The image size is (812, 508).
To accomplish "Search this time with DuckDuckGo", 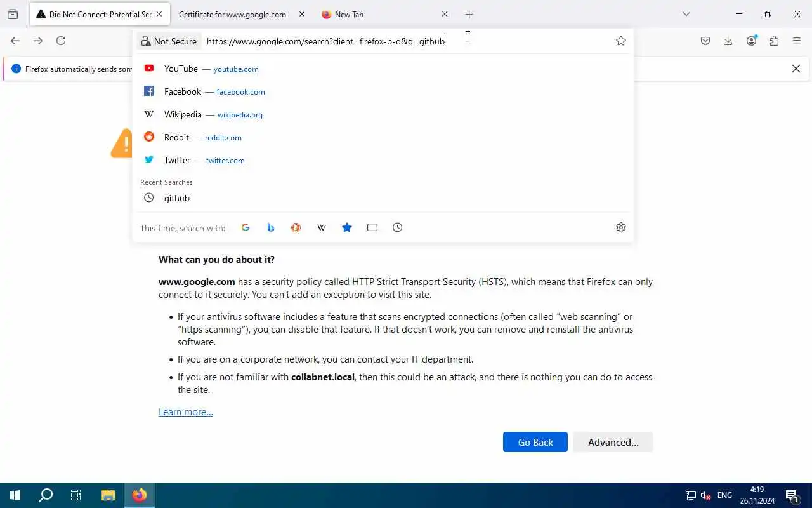I will click(x=296, y=227).
